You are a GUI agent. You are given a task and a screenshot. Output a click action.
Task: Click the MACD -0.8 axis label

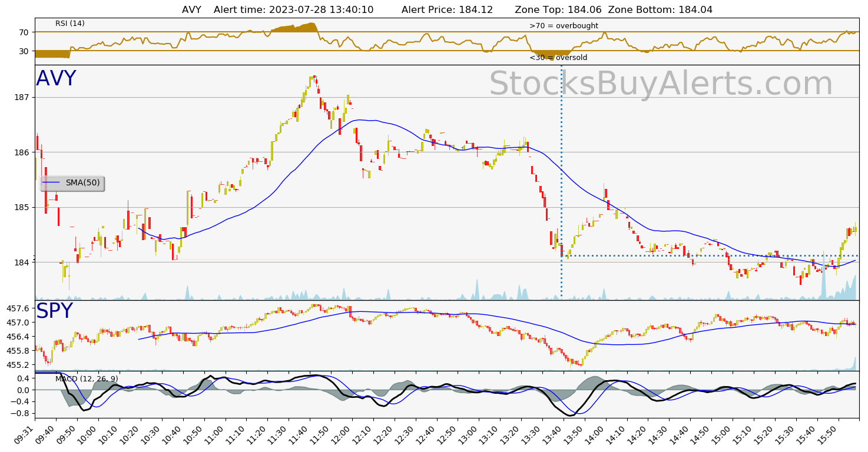[x=21, y=414]
